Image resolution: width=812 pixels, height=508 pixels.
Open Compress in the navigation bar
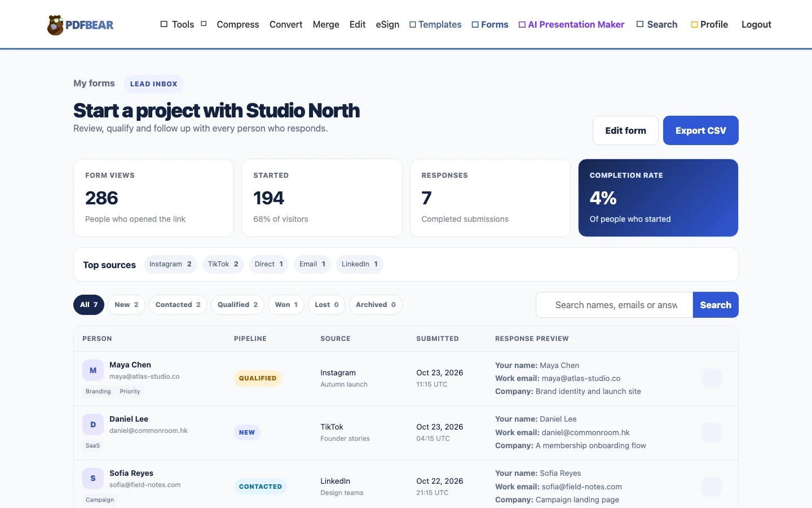(x=238, y=24)
